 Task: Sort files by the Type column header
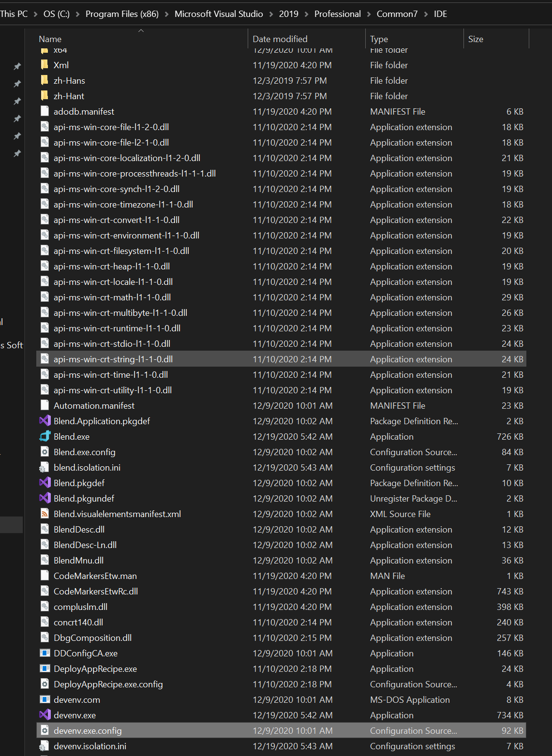[379, 39]
